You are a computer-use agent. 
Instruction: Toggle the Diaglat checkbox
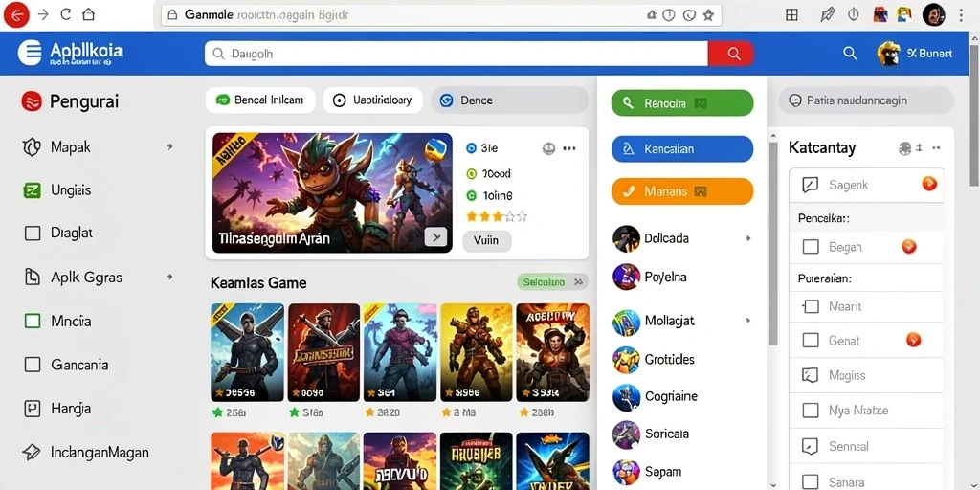point(32,234)
